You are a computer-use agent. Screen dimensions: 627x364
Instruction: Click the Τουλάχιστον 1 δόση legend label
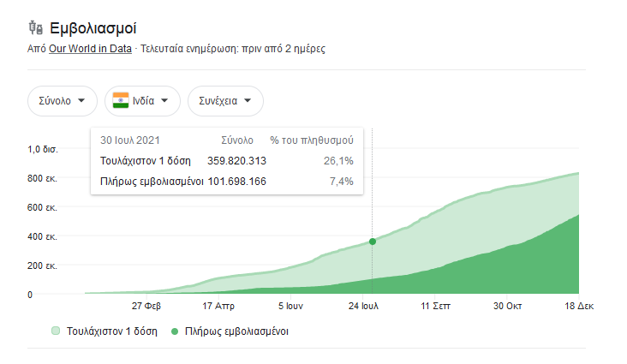pyautogui.click(x=111, y=331)
